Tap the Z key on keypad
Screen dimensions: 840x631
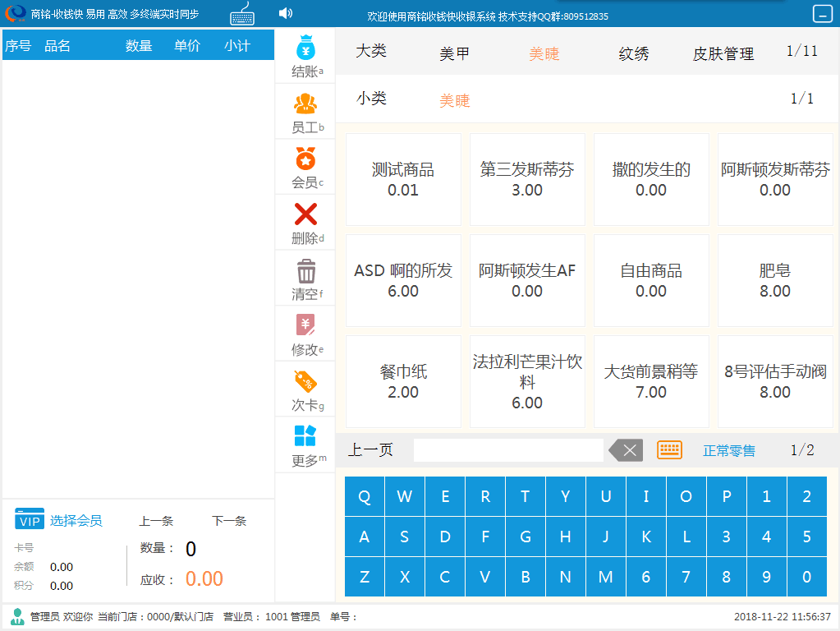pos(365,577)
